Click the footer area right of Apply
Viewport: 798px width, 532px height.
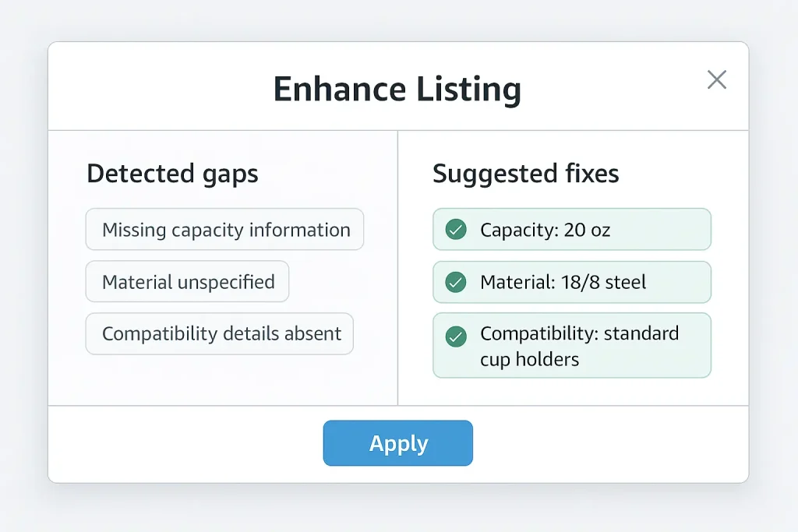coord(608,443)
